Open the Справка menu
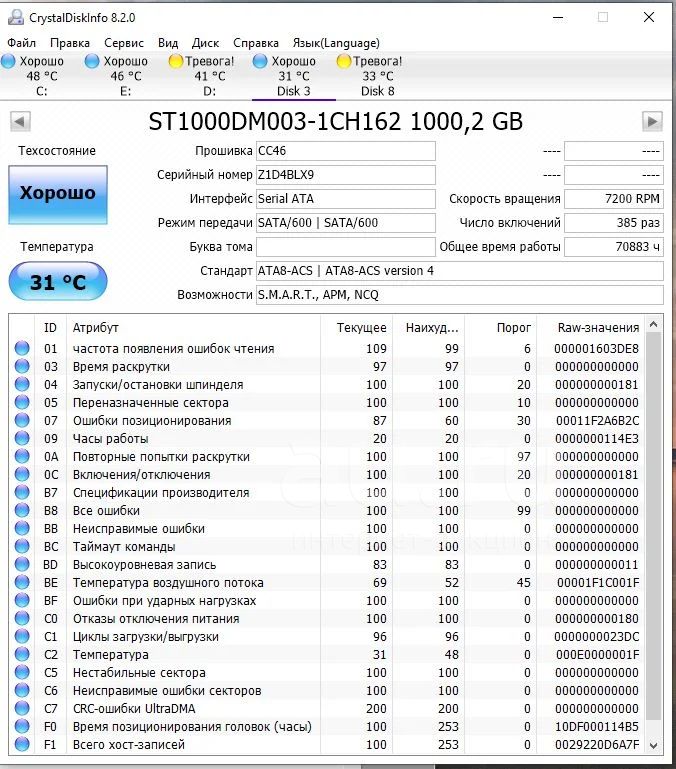676x769 pixels. 256,43
